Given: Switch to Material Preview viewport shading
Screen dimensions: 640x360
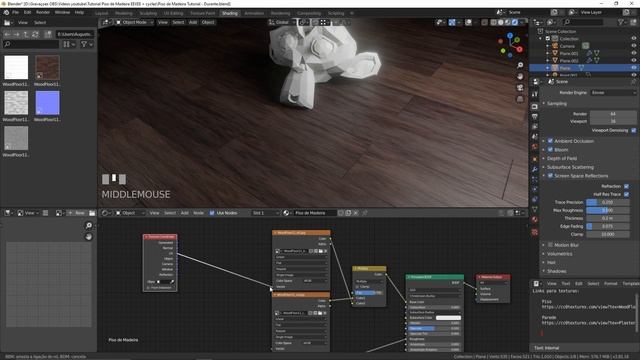Looking at the screenshot, I should tap(507, 22).
